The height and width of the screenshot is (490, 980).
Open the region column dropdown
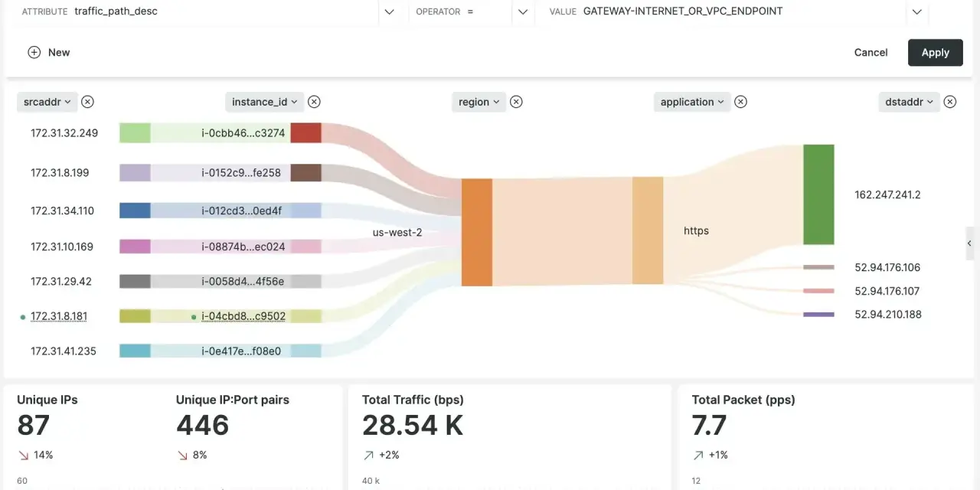point(479,102)
